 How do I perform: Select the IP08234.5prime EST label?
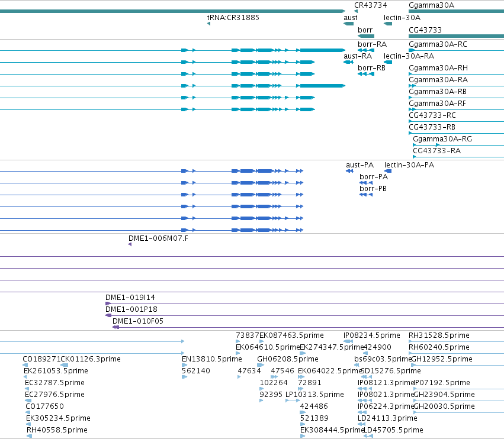(x=372, y=335)
